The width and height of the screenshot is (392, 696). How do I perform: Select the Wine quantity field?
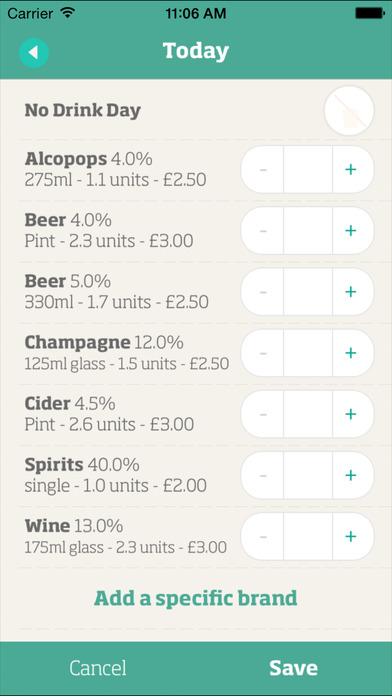(x=308, y=537)
